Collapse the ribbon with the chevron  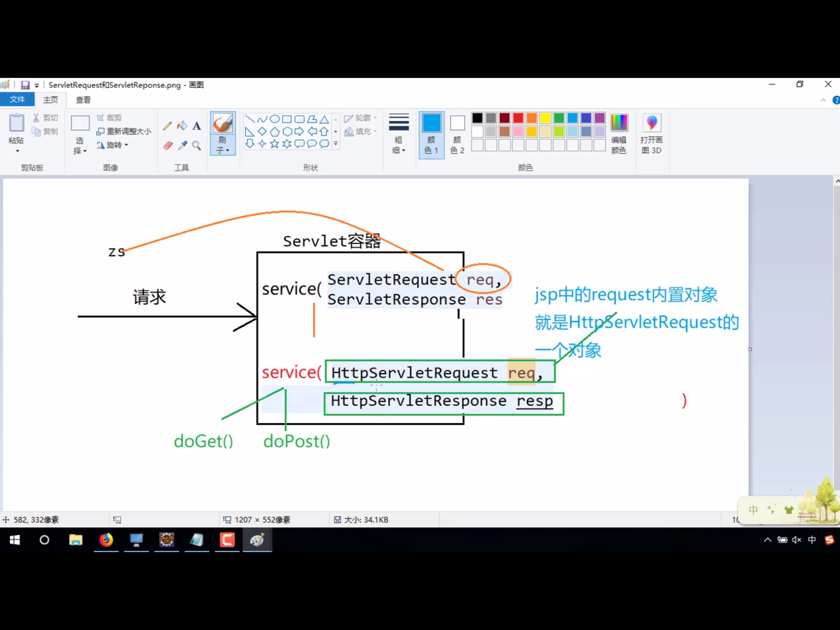tap(823, 100)
